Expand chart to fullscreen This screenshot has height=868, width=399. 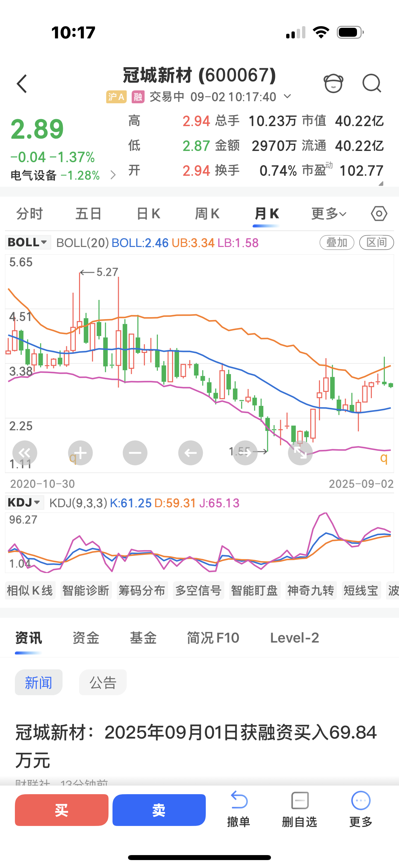click(x=300, y=453)
